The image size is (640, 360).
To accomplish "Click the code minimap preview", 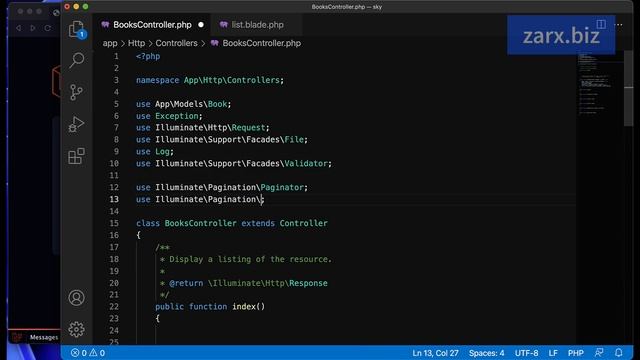I will click(x=599, y=84).
